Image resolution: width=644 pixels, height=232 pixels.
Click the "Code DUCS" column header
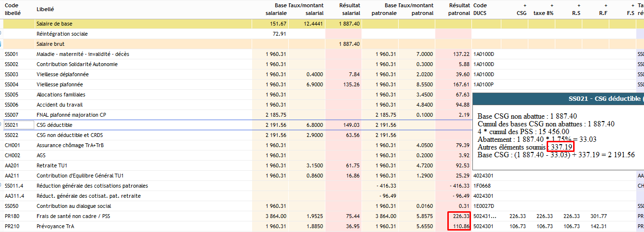tap(480, 9)
